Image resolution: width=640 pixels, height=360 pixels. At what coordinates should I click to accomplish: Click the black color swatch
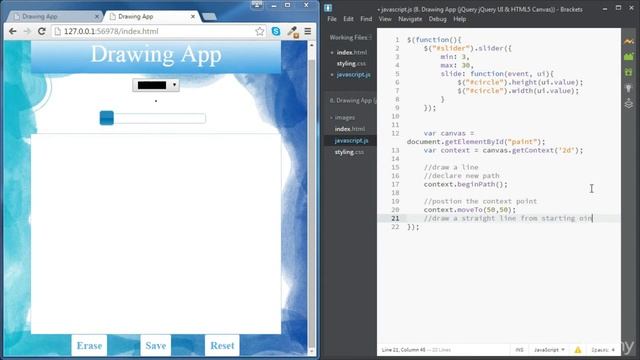tap(152, 85)
